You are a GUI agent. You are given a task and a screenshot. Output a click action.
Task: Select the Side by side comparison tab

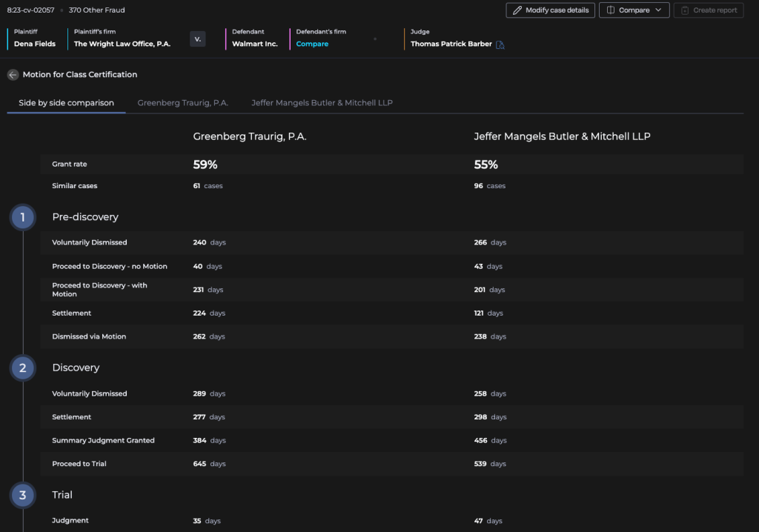[66, 103]
